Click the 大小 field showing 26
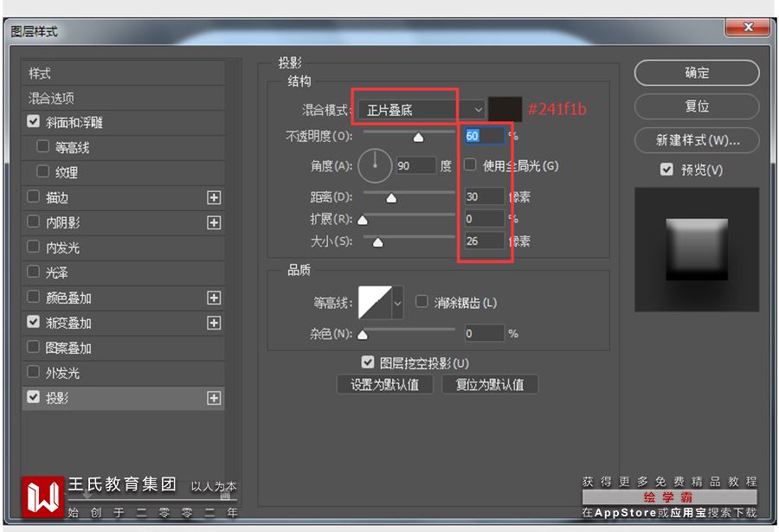Viewport: 779px width, 532px height. (485, 241)
